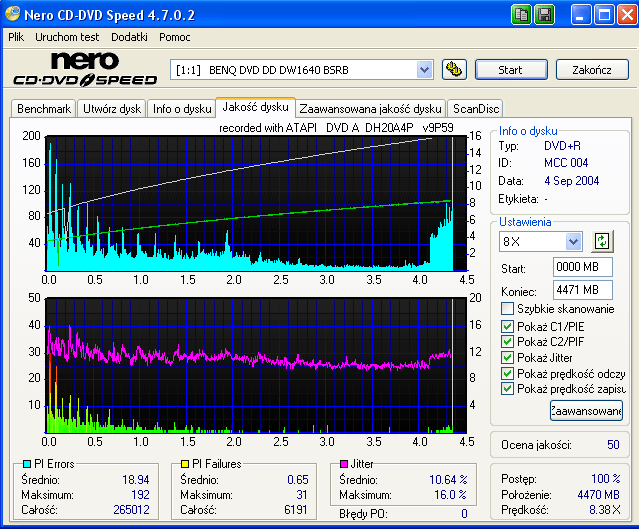Click the MCC 004 disc ID value
Viewport: 639px width, 529px height.
[566, 163]
